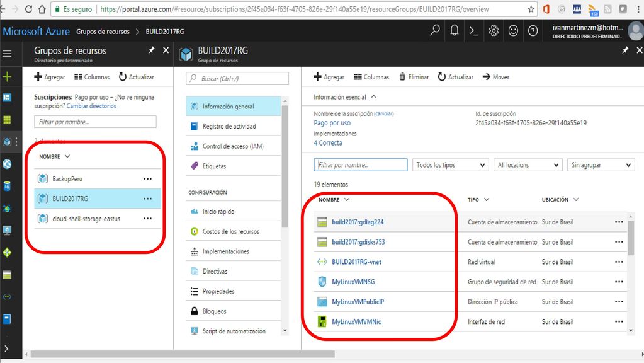The height and width of the screenshot is (363, 644).
Task: Pin the Grupos de recursos blade
Action: pos(152,50)
